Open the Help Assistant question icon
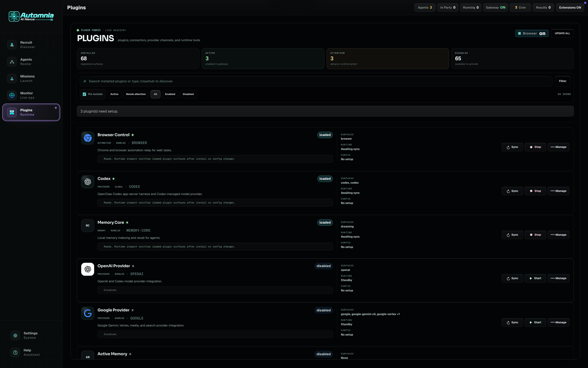Viewport: 588px width, 368px height. point(15,352)
